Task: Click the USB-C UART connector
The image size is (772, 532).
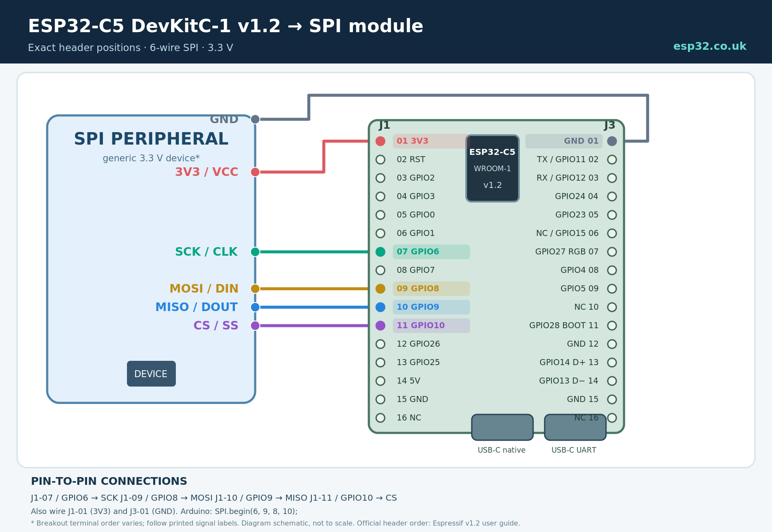Action: coord(575,427)
